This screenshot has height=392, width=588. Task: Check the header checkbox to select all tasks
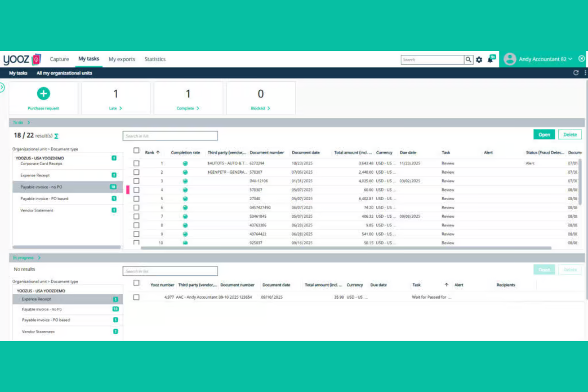tap(136, 151)
